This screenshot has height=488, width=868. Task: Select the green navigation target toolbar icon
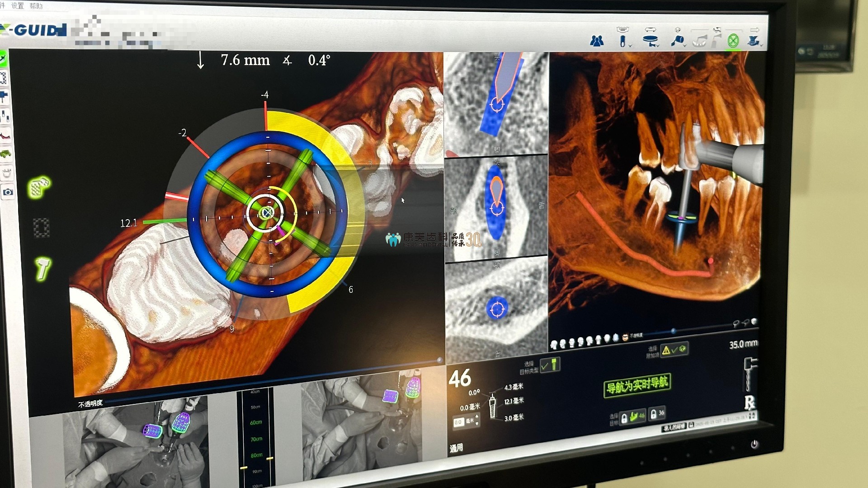[x=733, y=41]
